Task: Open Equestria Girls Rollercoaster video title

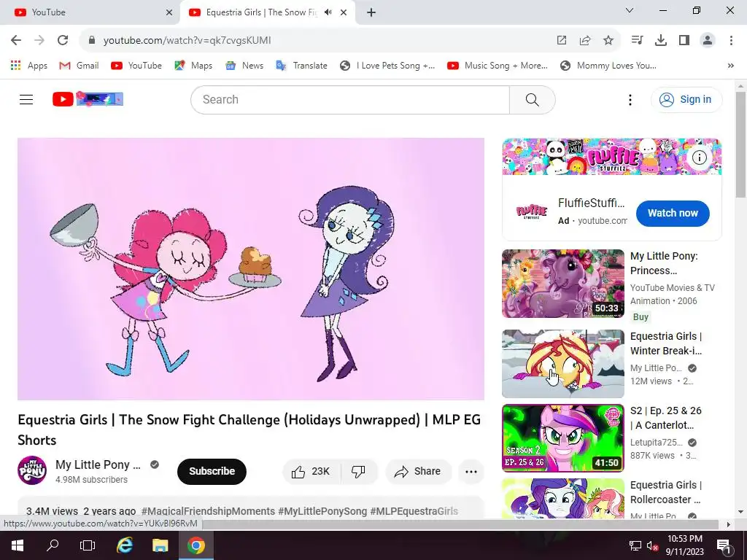Action: point(665,492)
